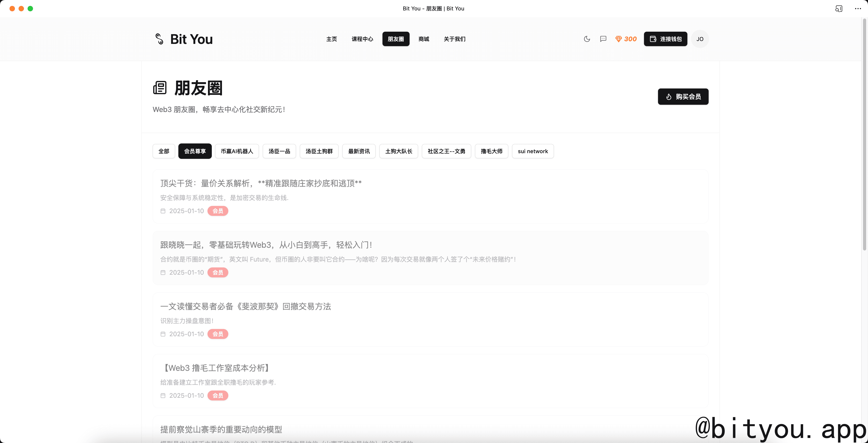Click text 给准备建立工作室跟全职撸毛的玩家参考
The width and height of the screenshot is (868, 443).
click(x=218, y=382)
